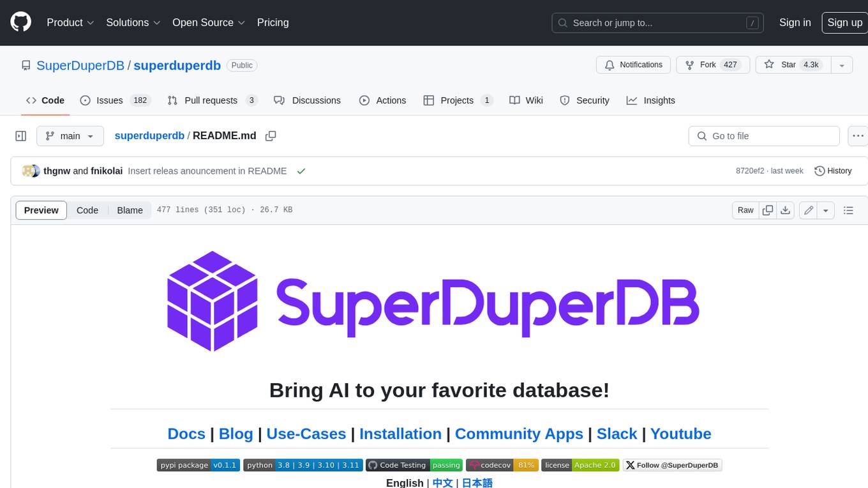Image resolution: width=868 pixels, height=488 pixels.
Task: Switch to the Security tab
Action: pyautogui.click(x=585, y=100)
